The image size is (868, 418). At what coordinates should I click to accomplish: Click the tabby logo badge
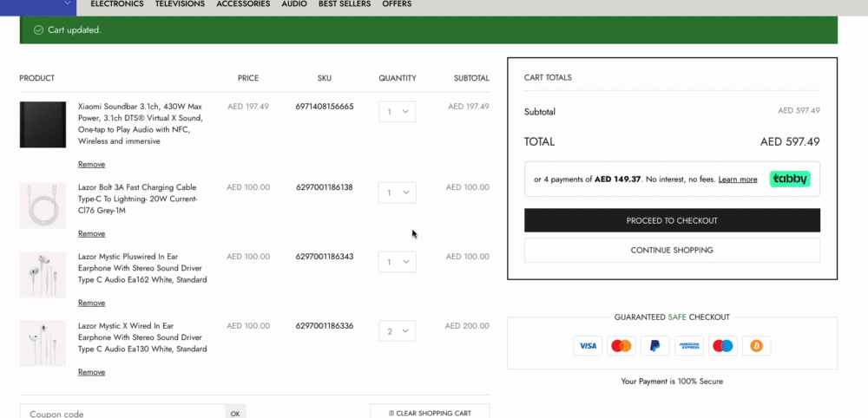(790, 180)
